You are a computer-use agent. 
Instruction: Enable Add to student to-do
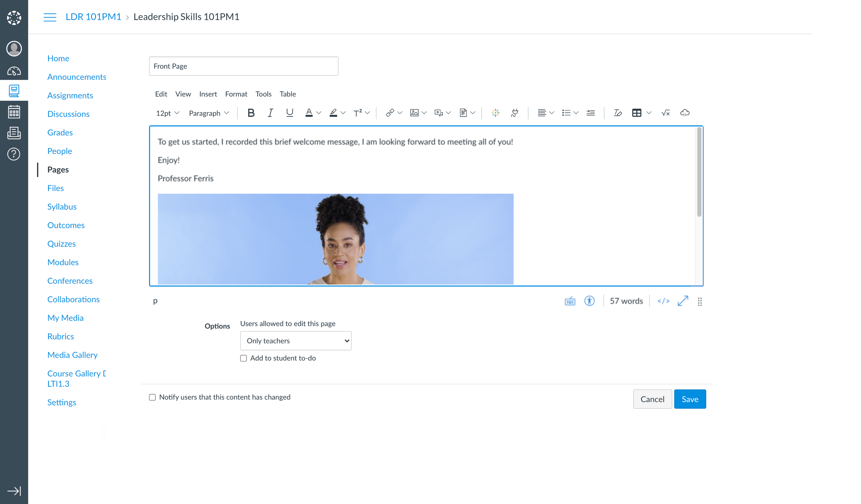pyautogui.click(x=243, y=358)
